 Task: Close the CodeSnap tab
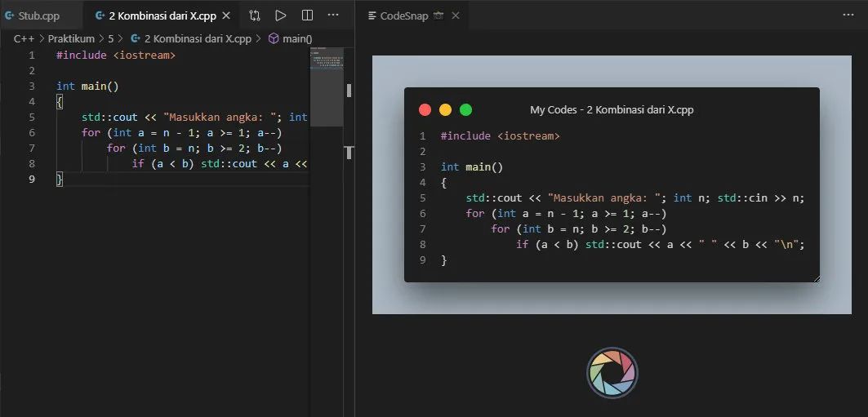tap(456, 16)
